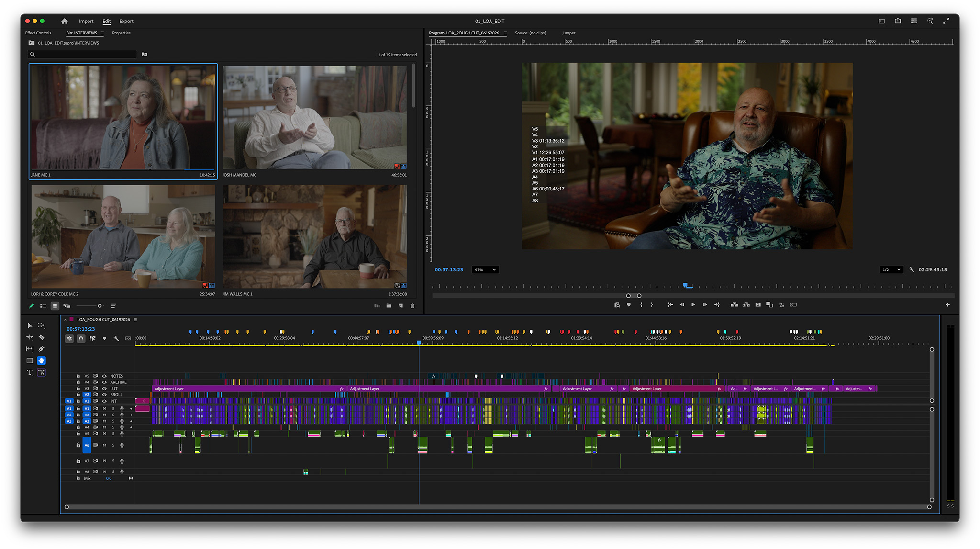Click Add Marker in the timeline header
980x549 pixels.
coord(104,338)
